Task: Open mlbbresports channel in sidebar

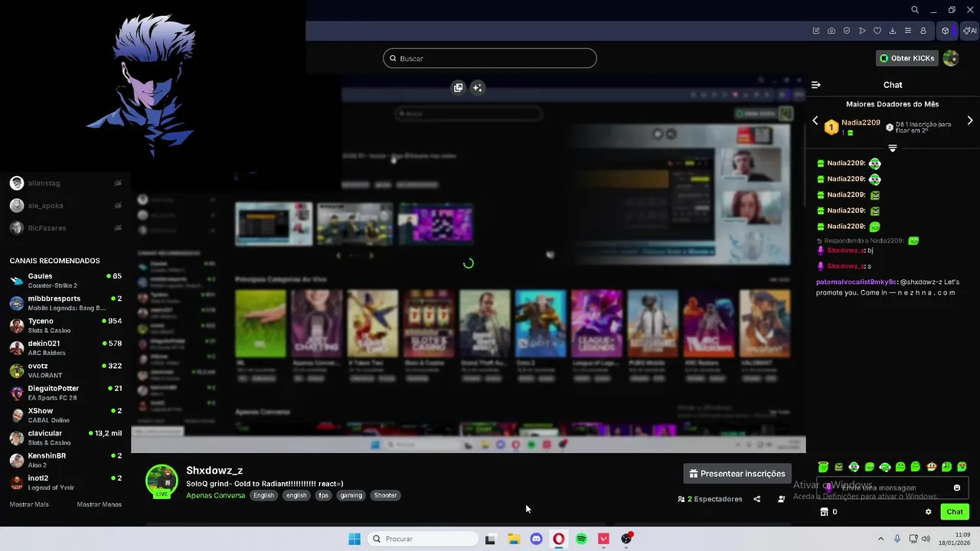Action: 65,303
